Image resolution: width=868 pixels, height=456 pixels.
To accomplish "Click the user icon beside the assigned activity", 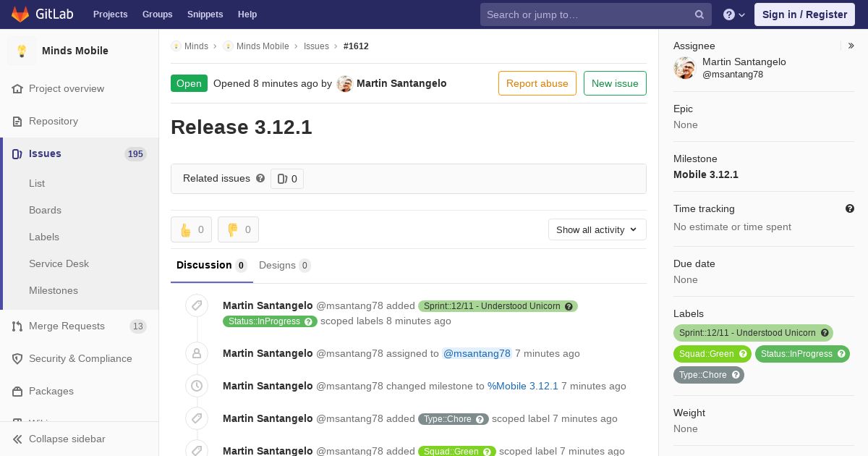I will (x=197, y=353).
